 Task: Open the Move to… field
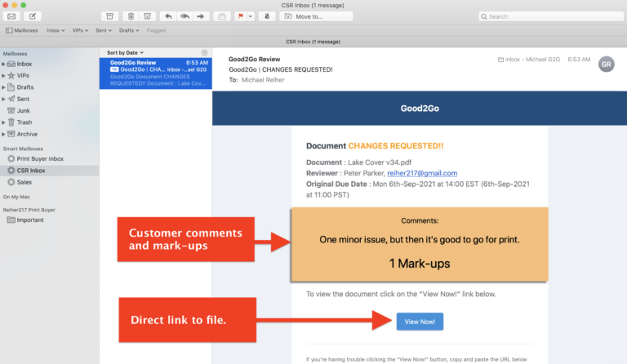[x=316, y=16]
